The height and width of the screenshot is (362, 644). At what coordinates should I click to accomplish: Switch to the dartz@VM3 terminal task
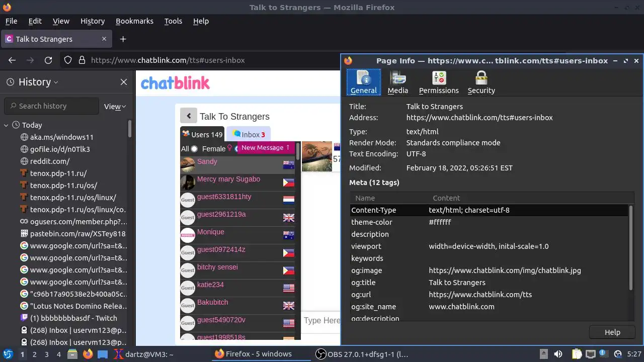[144, 354]
